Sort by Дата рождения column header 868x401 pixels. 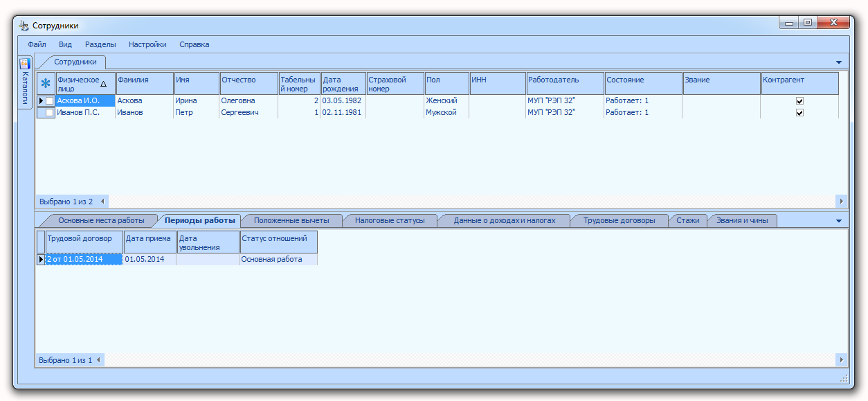pos(343,83)
